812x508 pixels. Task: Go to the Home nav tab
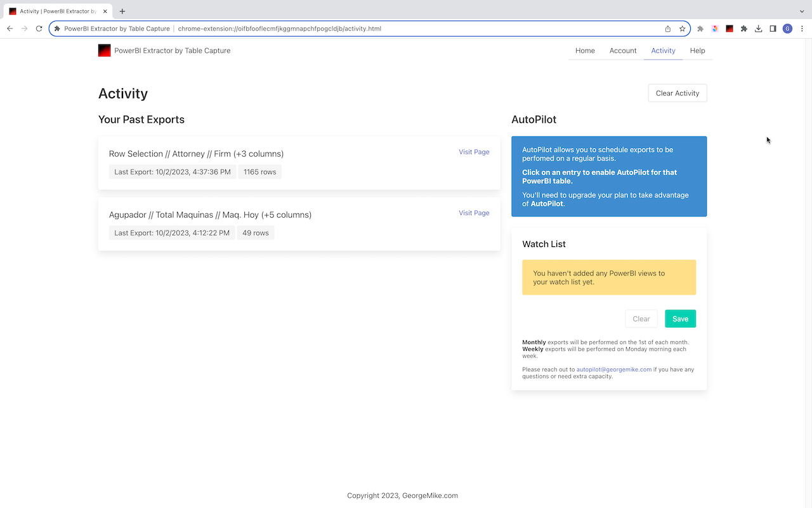[x=585, y=51]
